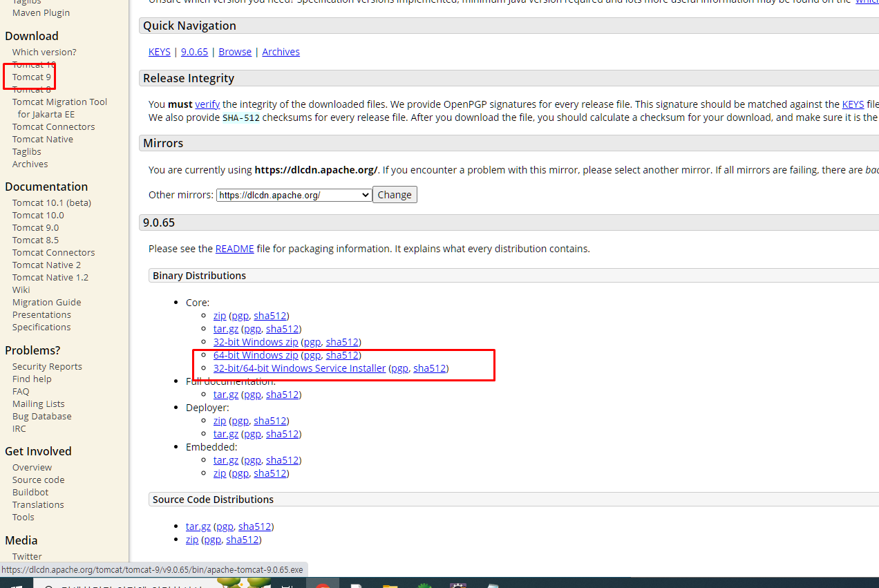Screen dimensions: 879x588
Task: Open Tomcat 9.0 documentation
Action: (36, 227)
